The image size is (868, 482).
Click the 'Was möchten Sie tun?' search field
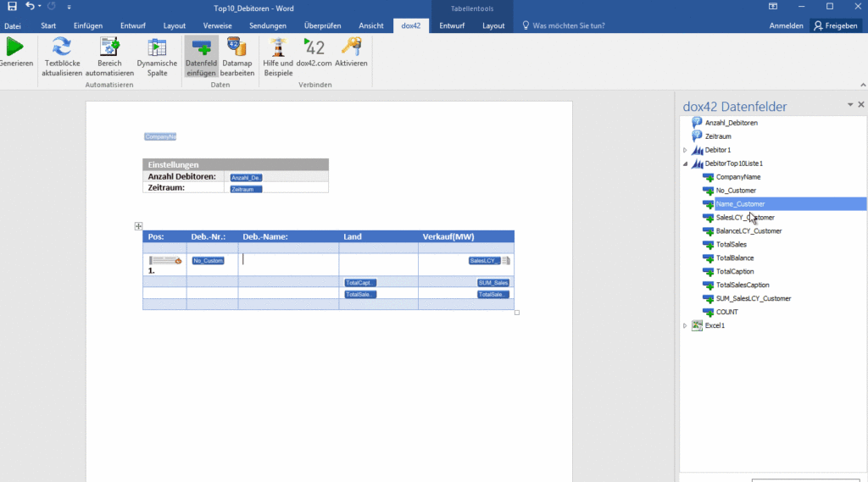click(x=568, y=26)
